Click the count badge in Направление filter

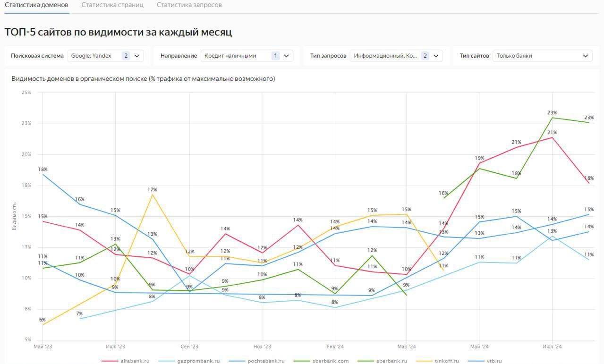pos(275,56)
